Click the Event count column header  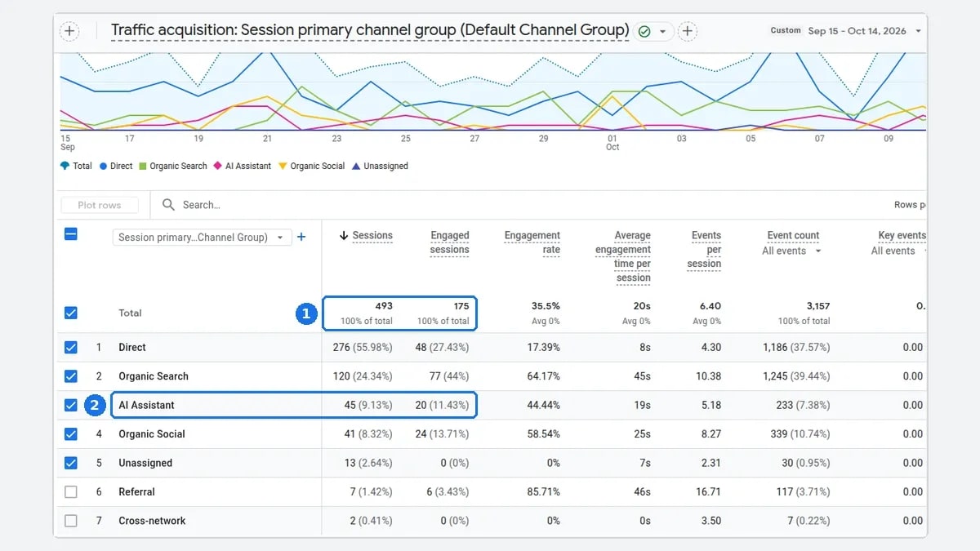point(793,235)
